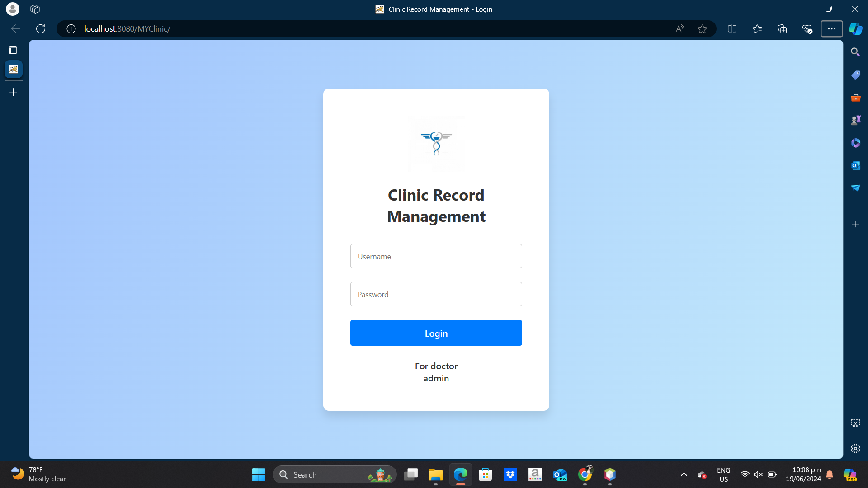Select the Clinic Record Management vertical tab
Image resolution: width=868 pixels, height=488 pixels.
click(14, 69)
